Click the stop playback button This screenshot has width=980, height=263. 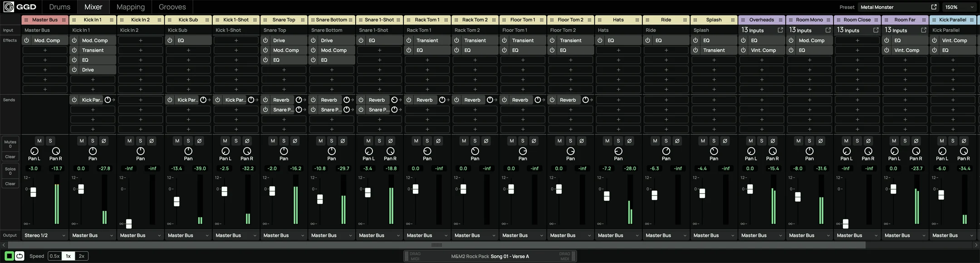coord(9,256)
